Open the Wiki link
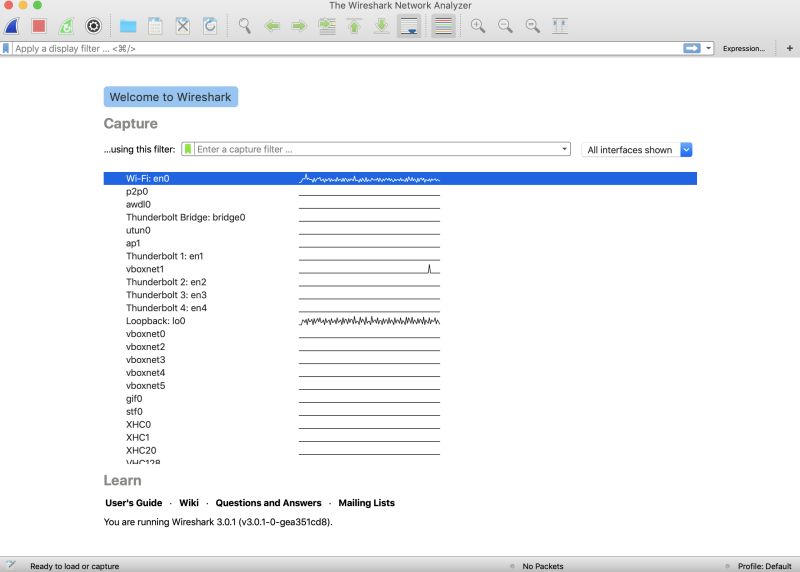Viewport: 800px width, 572px height. pos(189,503)
